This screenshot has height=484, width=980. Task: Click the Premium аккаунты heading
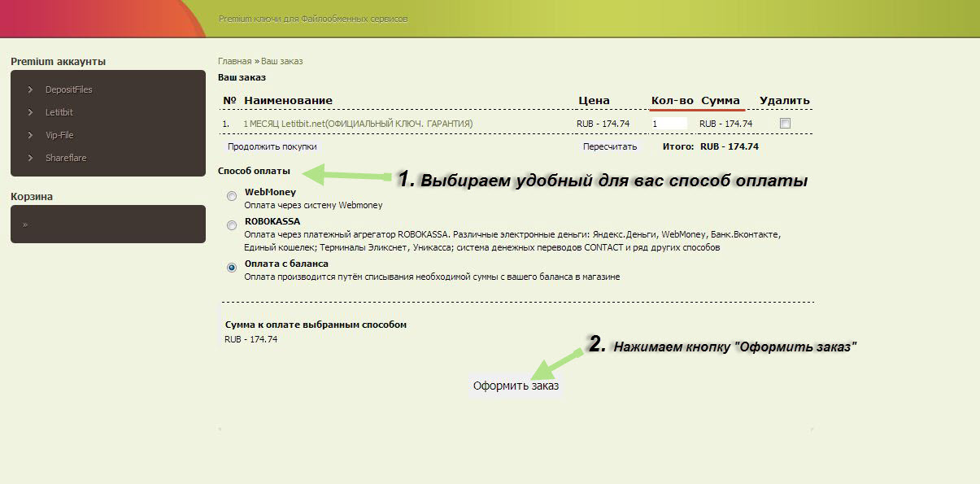58,61
